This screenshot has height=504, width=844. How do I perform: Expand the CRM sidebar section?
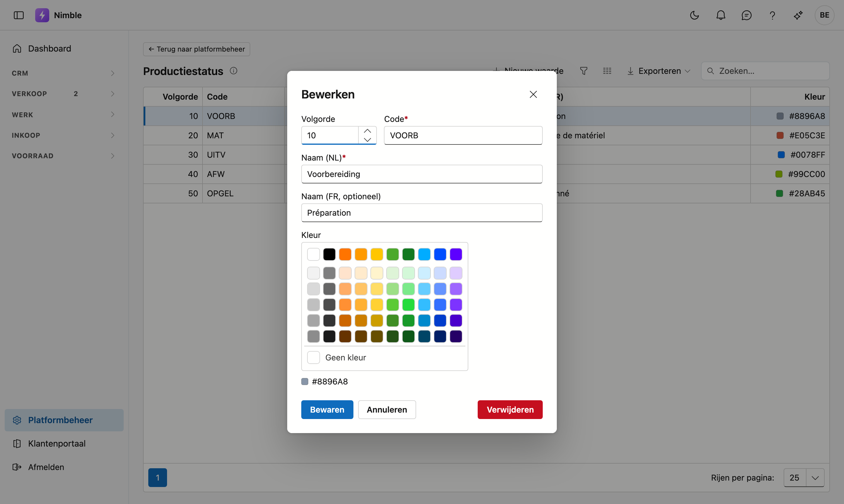tap(64, 73)
